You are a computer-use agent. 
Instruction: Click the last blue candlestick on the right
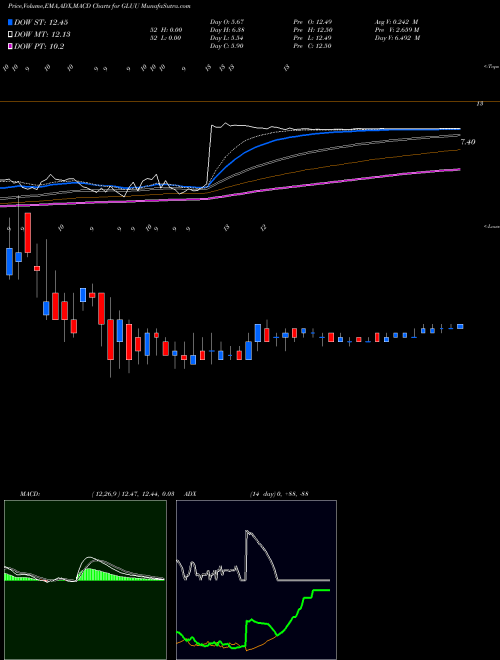pyautogui.click(x=460, y=327)
